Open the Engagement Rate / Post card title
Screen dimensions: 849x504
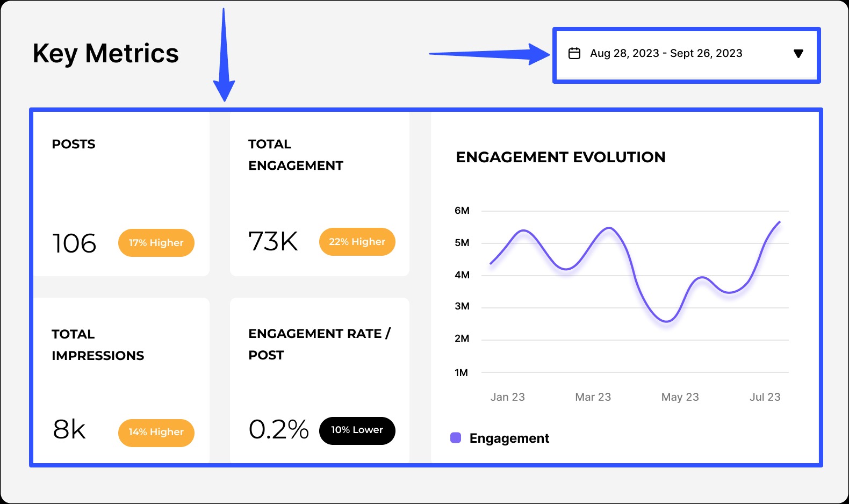[x=319, y=344]
